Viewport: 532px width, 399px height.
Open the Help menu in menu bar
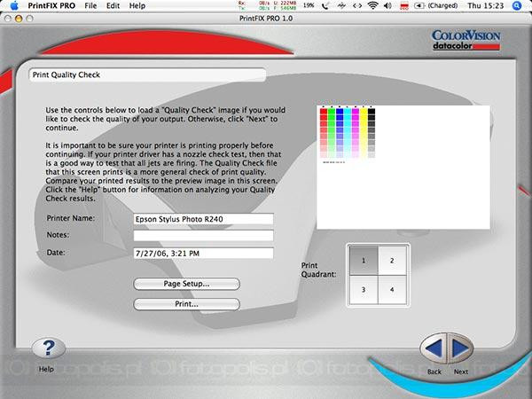tap(137, 6)
